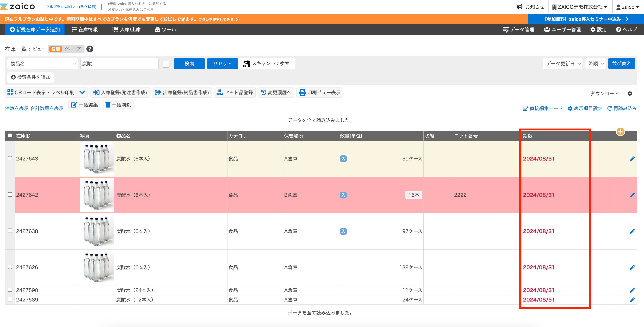Select 出庫登録(納品書作成) action
The image size is (644, 327).
[x=182, y=92]
